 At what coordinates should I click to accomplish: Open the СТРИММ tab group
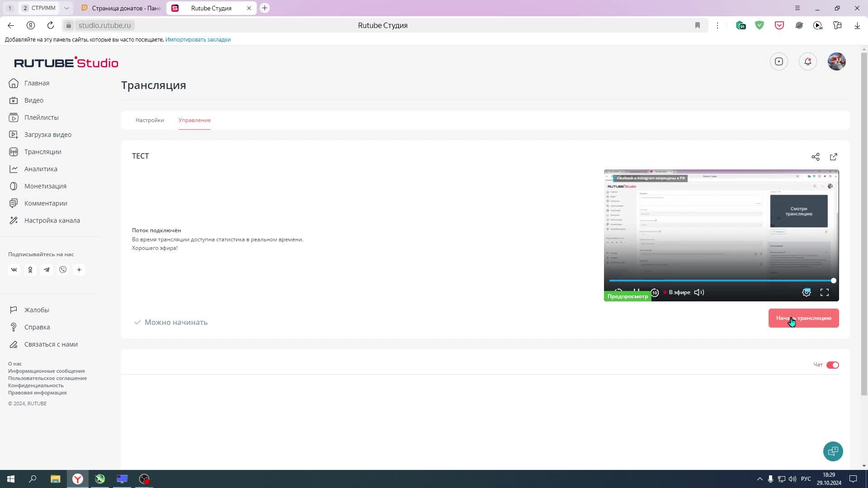[40, 8]
